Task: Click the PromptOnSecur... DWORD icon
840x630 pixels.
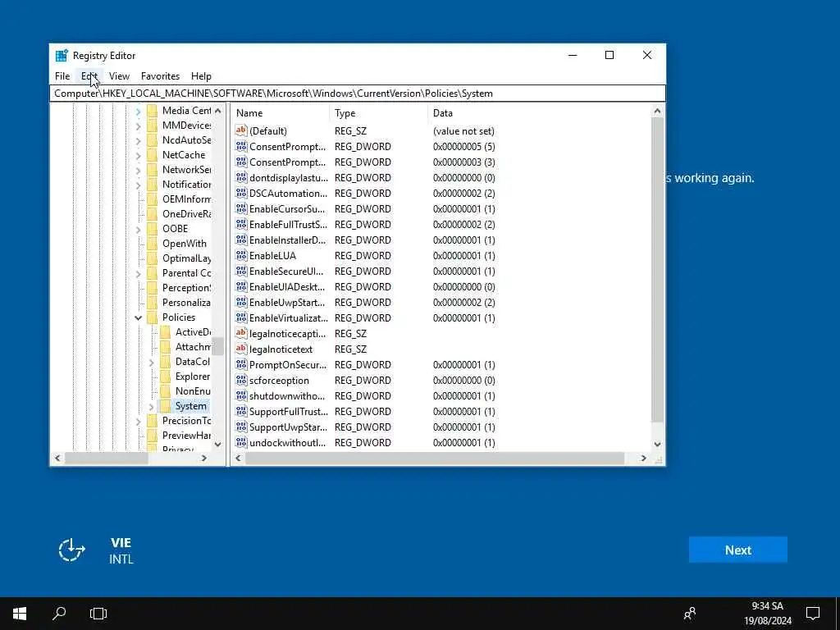Action: click(241, 364)
